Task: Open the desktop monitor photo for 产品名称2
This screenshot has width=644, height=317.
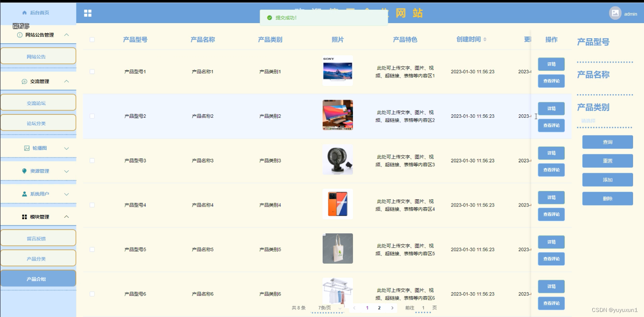Action: 338,115
